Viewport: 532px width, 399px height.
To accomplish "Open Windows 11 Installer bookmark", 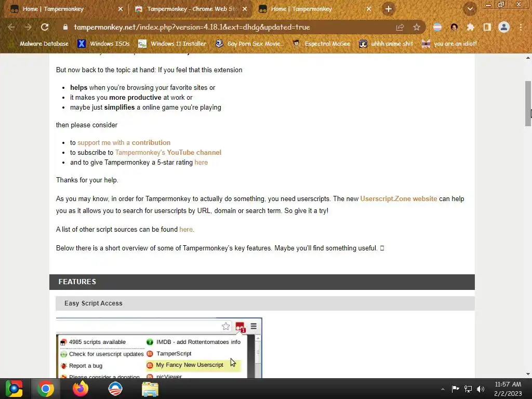I will (x=172, y=44).
